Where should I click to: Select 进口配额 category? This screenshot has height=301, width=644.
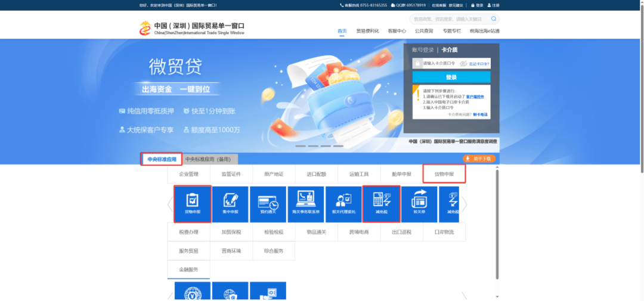tap(317, 174)
